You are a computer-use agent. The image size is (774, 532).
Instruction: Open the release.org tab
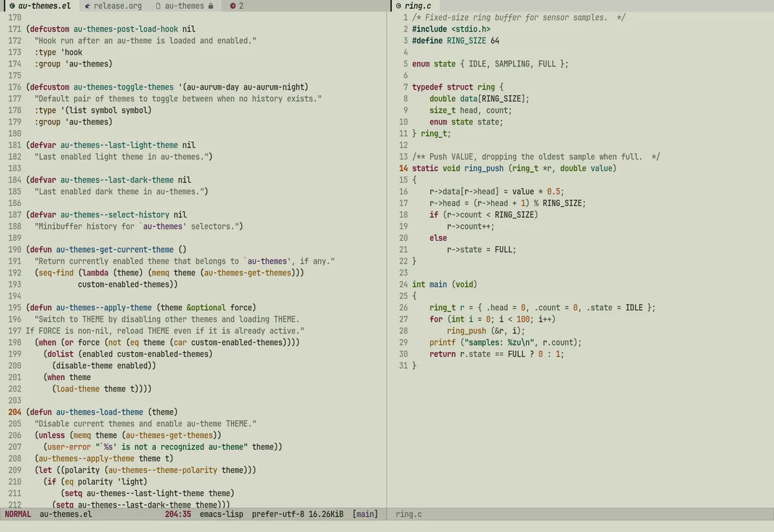click(112, 6)
